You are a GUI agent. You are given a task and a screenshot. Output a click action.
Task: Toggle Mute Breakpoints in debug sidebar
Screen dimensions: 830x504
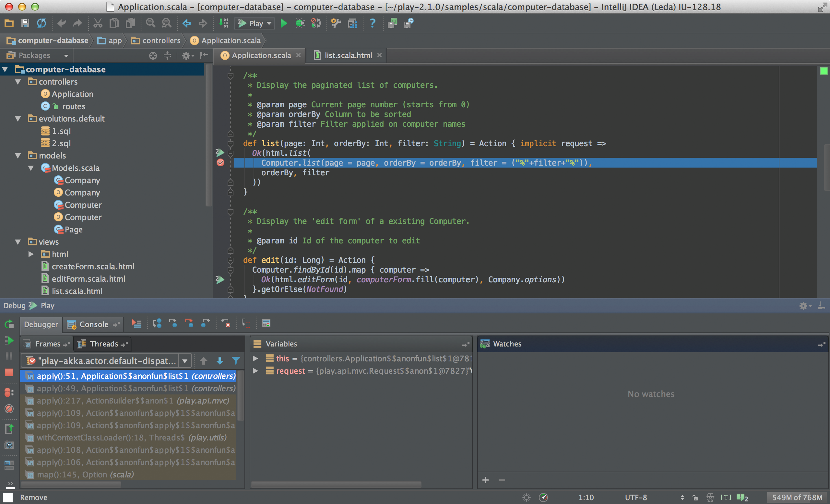9,409
